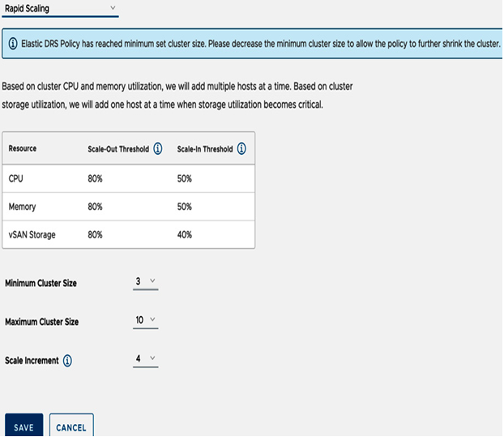
Task: Click the Resource column header
Action: [23, 148]
